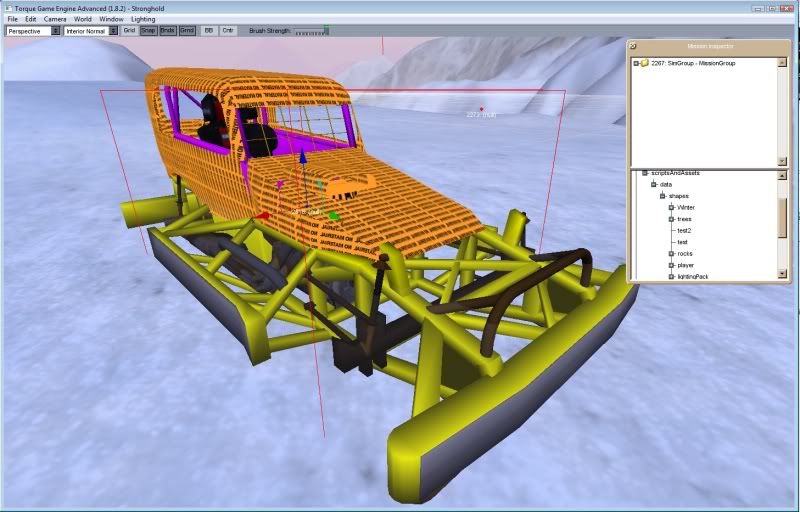Viewport: 800px width, 512px height.
Task: Toggle the Bnds bounds option
Action: (167, 31)
